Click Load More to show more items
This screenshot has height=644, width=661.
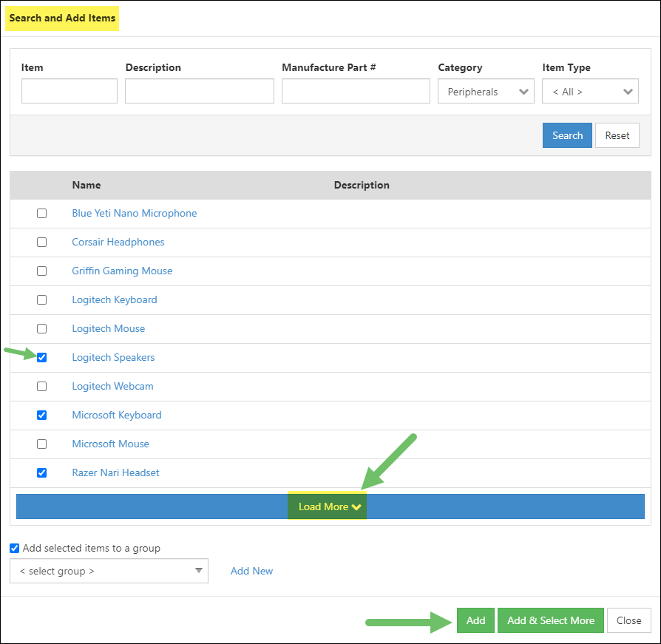click(330, 506)
